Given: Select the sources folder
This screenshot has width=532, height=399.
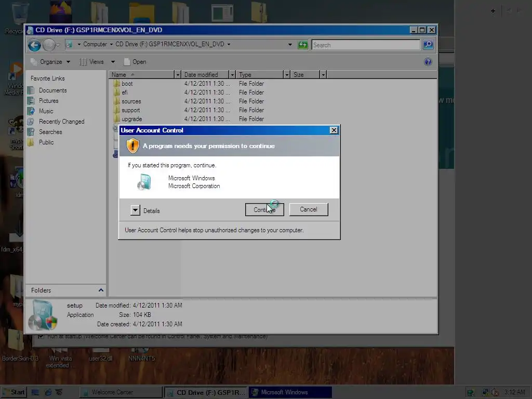Looking at the screenshot, I should 131,101.
